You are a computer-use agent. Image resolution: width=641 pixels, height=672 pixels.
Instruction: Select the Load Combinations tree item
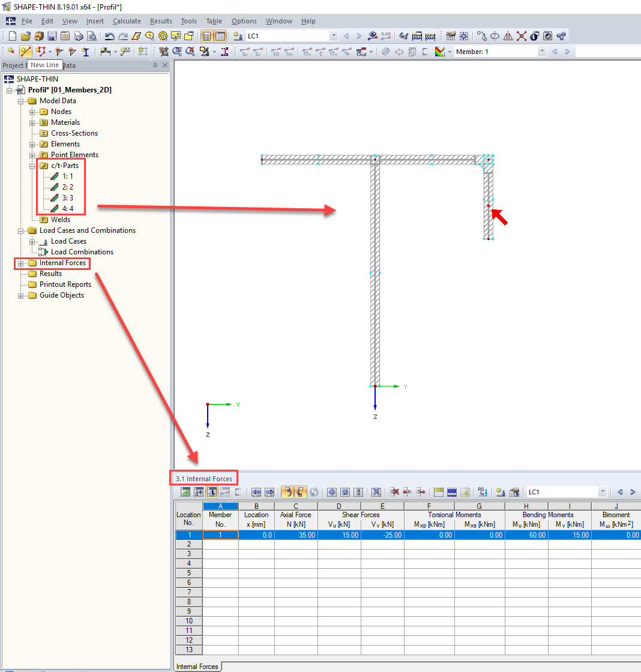point(82,252)
